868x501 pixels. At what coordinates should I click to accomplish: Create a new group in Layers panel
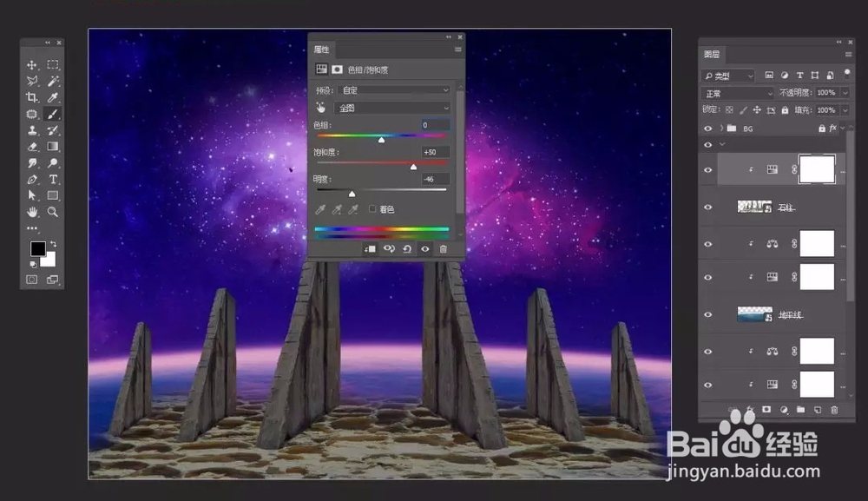tap(800, 410)
